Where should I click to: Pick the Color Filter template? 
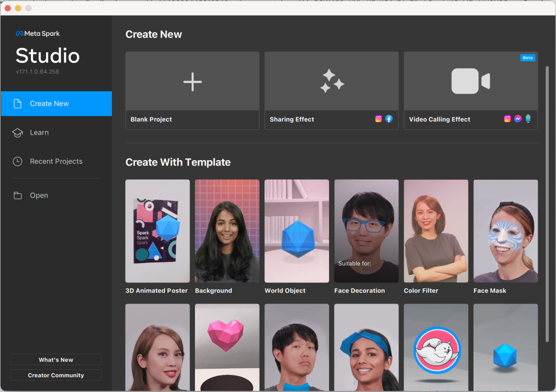click(436, 231)
